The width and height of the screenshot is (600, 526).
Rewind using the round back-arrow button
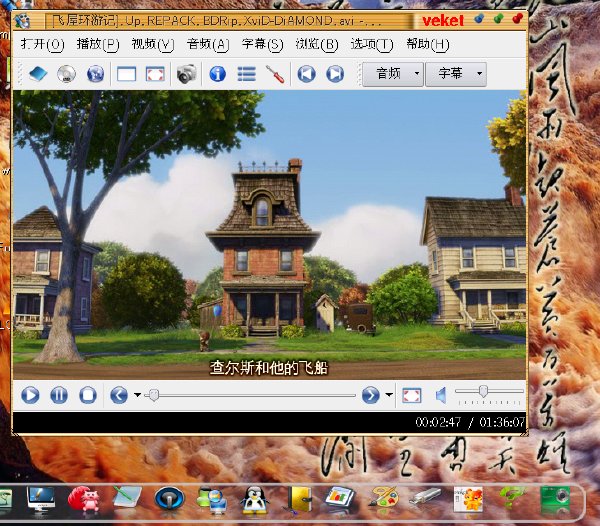click(119, 395)
